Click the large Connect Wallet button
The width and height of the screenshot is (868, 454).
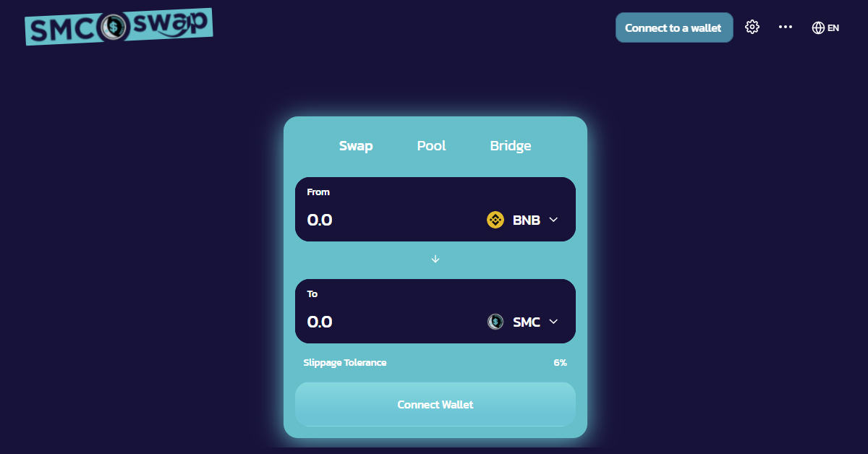point(435,405)
